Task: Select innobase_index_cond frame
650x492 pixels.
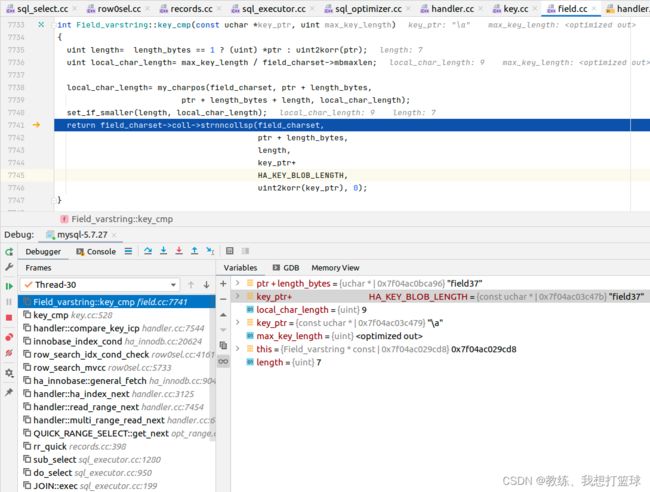Action: click(x=116, y=341)
